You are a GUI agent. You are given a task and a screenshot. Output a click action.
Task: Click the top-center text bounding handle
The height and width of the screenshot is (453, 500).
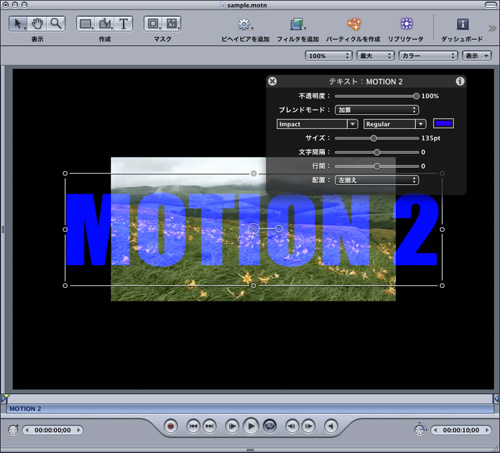[x=254, y=173]
